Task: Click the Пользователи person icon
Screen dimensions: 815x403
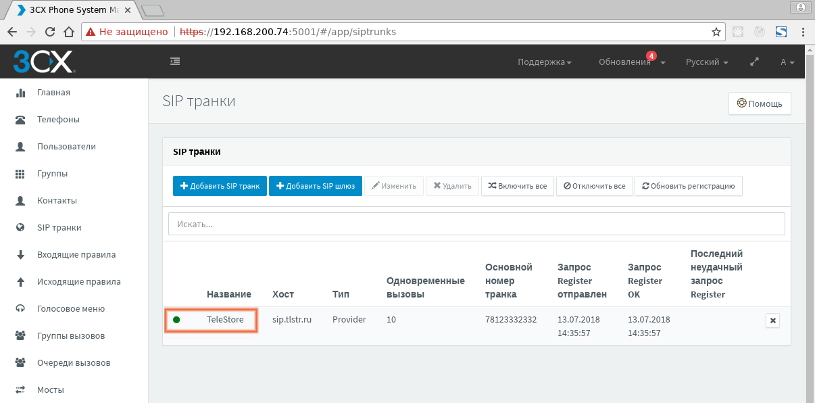Action: [20, 147]
